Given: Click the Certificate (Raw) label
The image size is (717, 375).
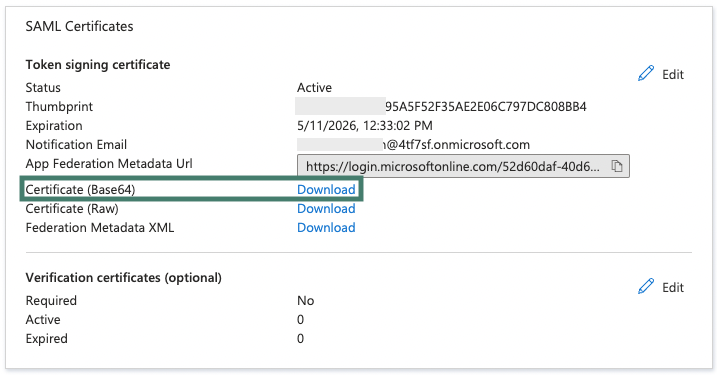Looking at the screenshot, I should 72,209.
